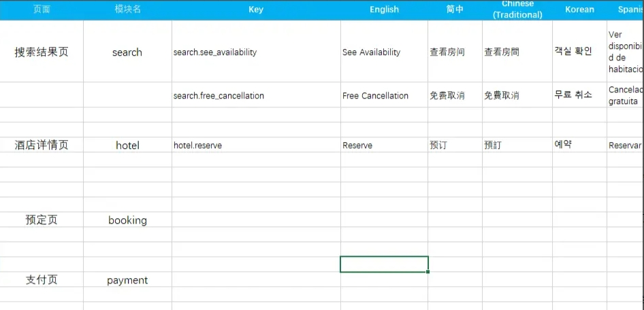Image resolution: width=644 pixels, height=310 pixels.
Task: Click the 'search.free_cancellation' key cell
Action: (x=255, y=96)
